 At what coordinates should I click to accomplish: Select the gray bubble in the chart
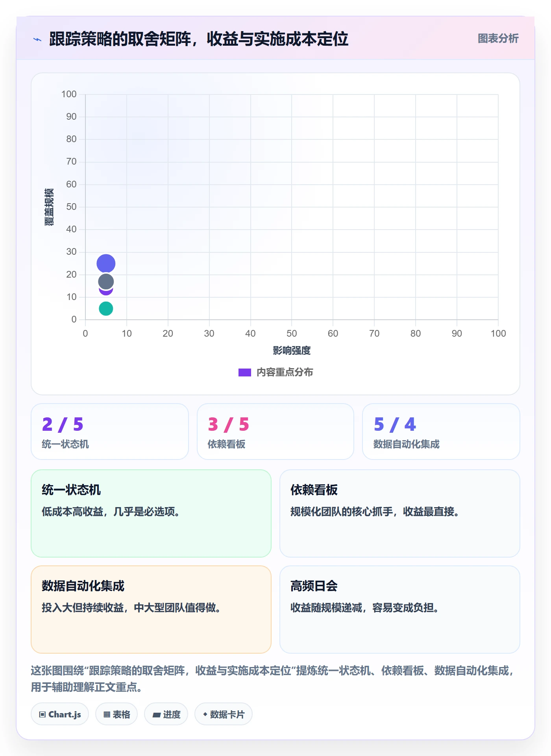pos(106,282)
